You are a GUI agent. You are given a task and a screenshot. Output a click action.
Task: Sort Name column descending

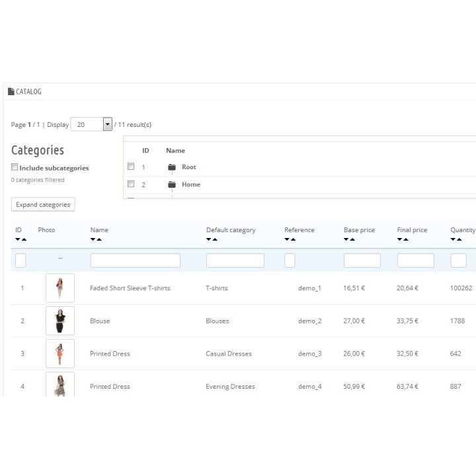[93, 239]
